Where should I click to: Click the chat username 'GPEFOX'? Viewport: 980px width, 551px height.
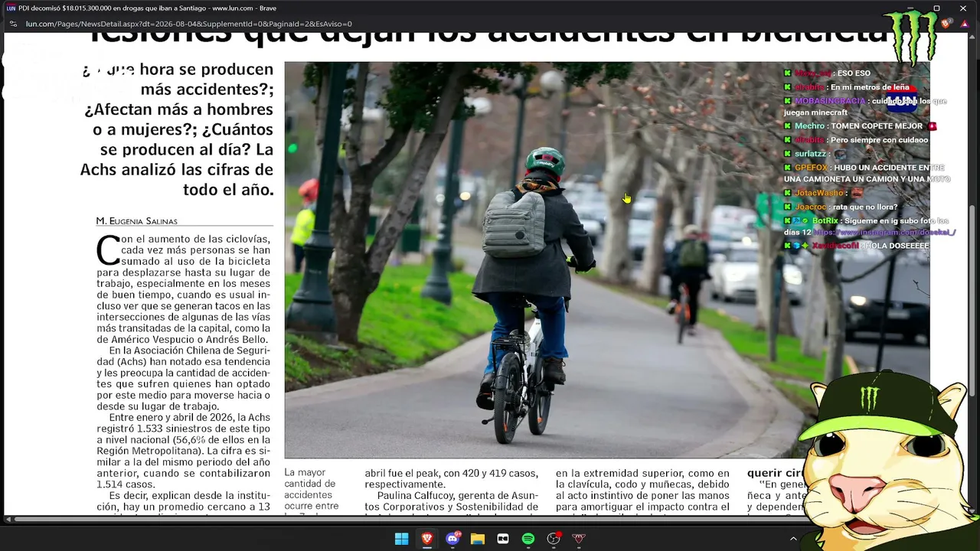click(811, 168)
